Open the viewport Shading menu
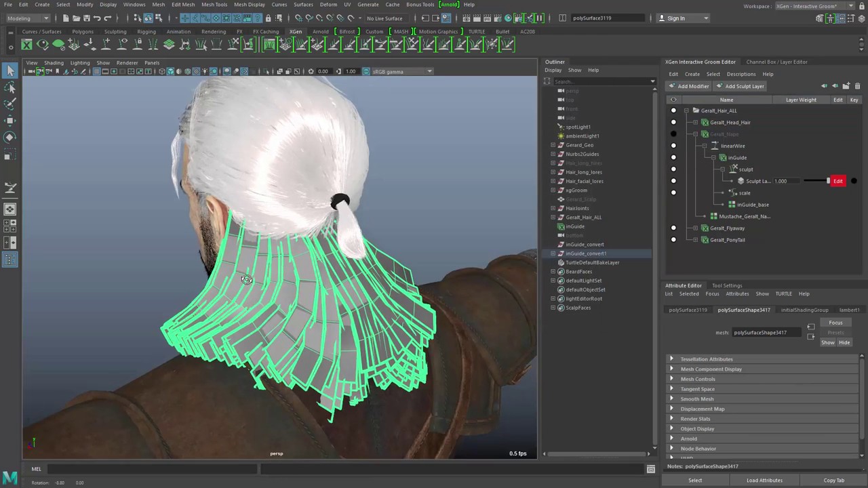868x488 pixels. coord(54,63)
